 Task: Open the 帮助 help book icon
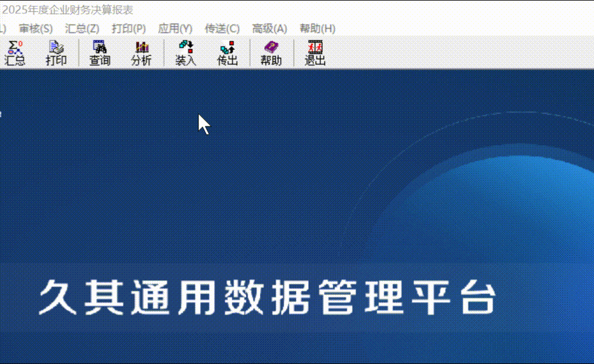coord(271,53)
